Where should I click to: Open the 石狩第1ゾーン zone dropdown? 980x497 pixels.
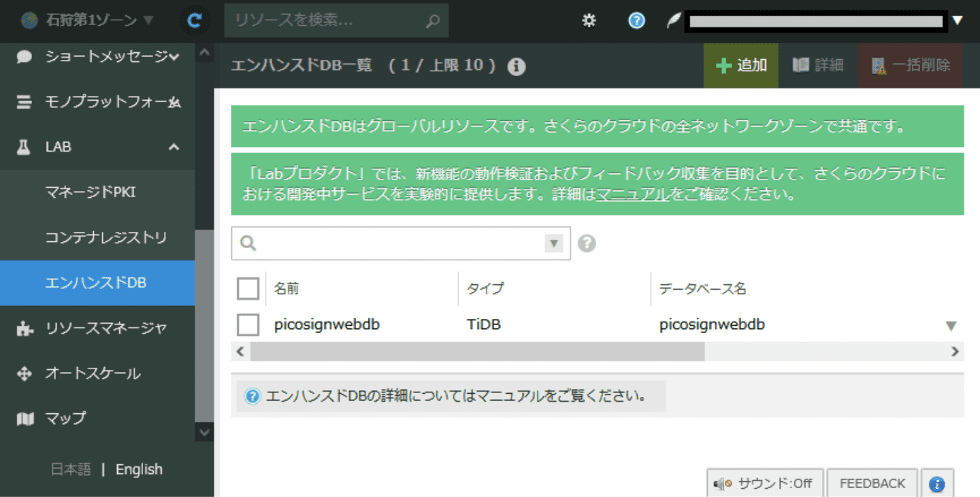87,21
